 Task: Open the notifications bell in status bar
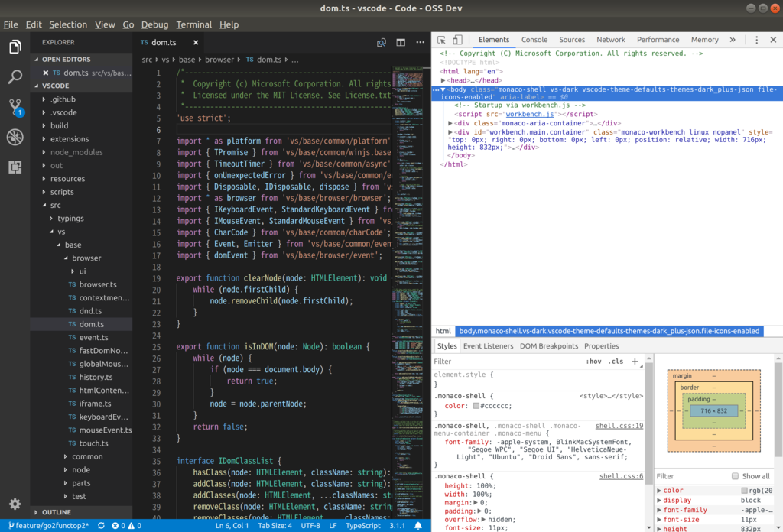pos(418,526)
